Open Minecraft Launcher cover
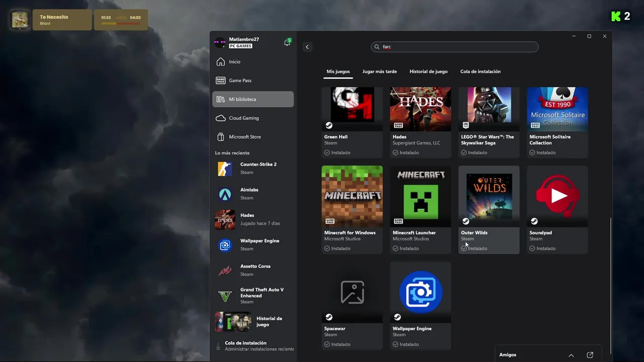This screenshot has height=362, width=644. point(421,196)
